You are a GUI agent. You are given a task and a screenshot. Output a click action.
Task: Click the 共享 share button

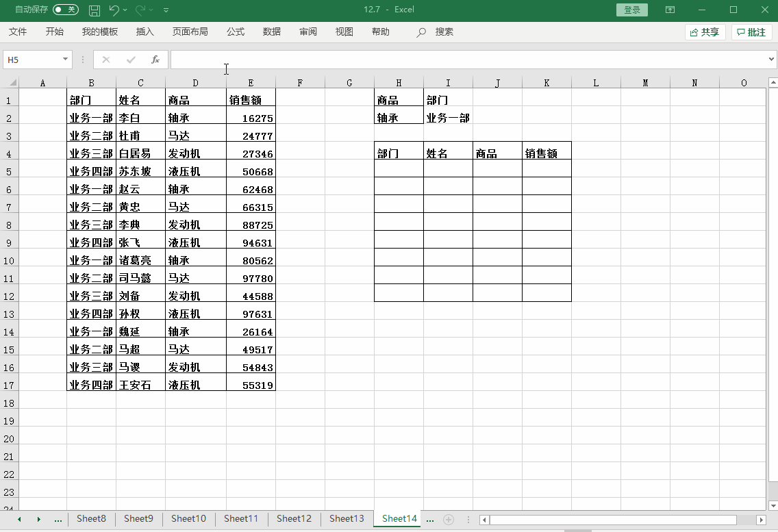[x=705, y=32]
